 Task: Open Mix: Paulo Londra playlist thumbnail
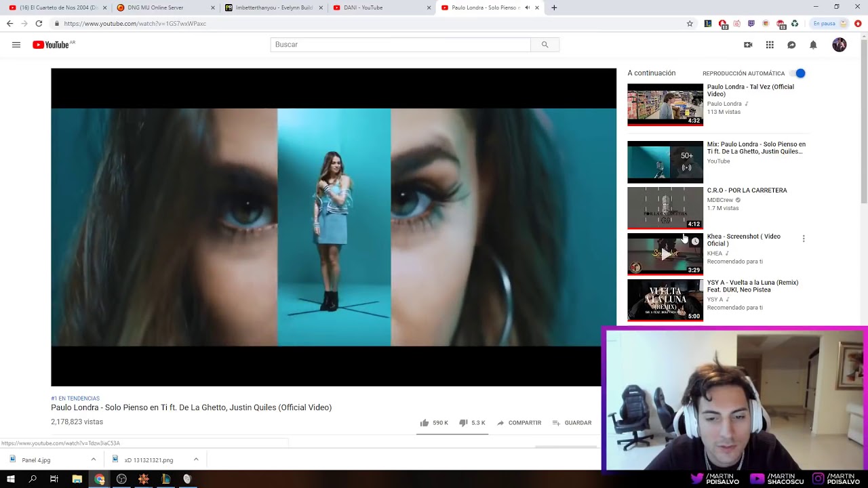[665, 162]
